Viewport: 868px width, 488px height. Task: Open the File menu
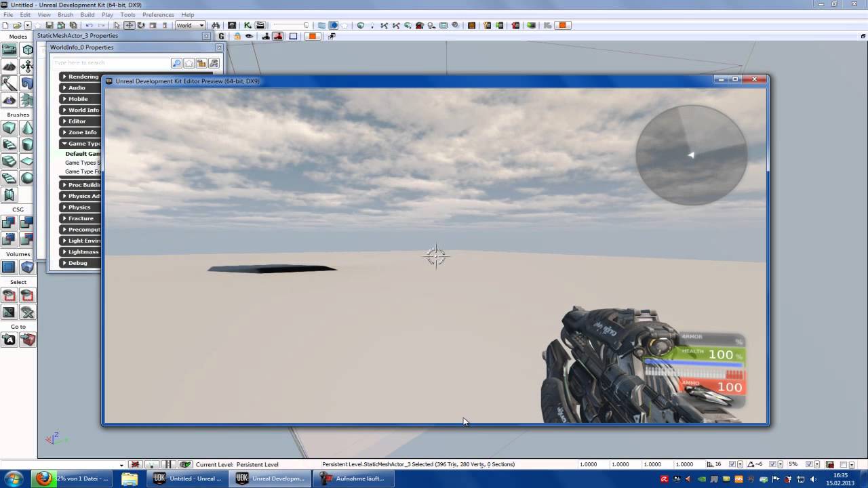click(x=8, y=14)
